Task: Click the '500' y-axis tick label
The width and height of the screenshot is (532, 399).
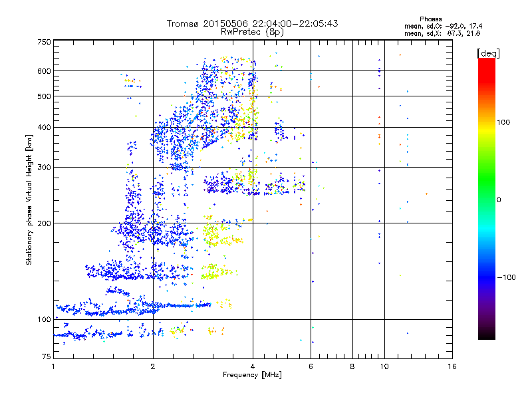Action: [x=44, y=96]
